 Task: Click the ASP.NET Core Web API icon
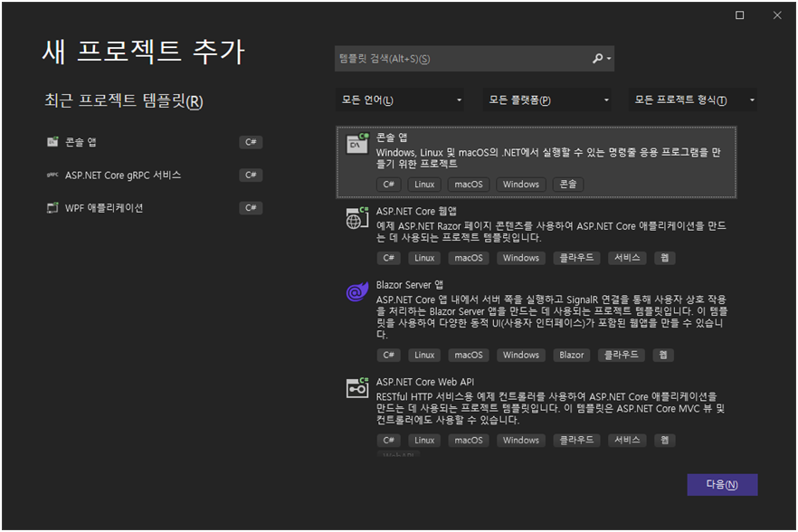[357, 388]
